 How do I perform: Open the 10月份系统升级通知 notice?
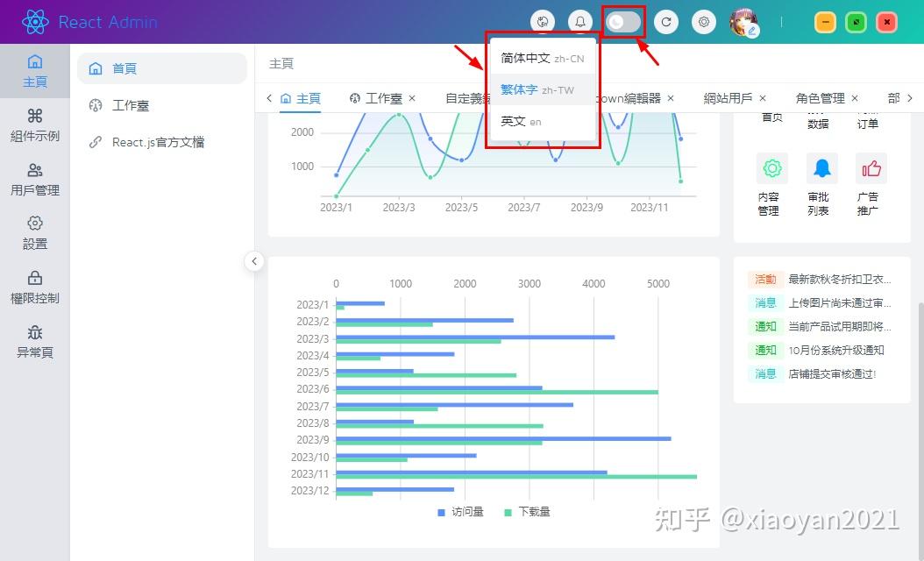click(836, 350)
